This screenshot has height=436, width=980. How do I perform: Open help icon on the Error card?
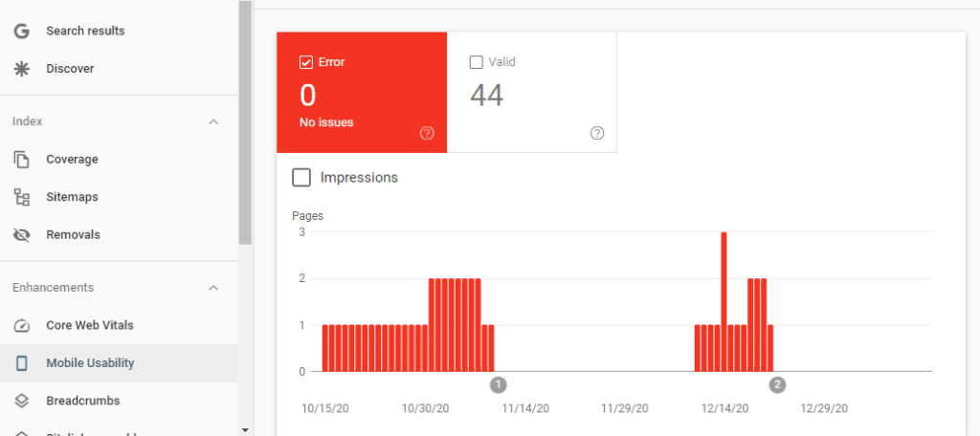point(427,133)
